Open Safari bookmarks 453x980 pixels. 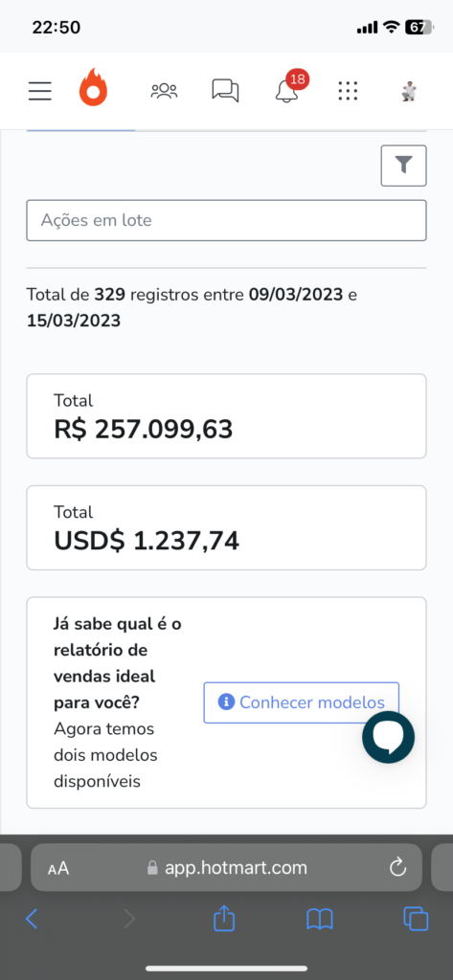(320, 919)
